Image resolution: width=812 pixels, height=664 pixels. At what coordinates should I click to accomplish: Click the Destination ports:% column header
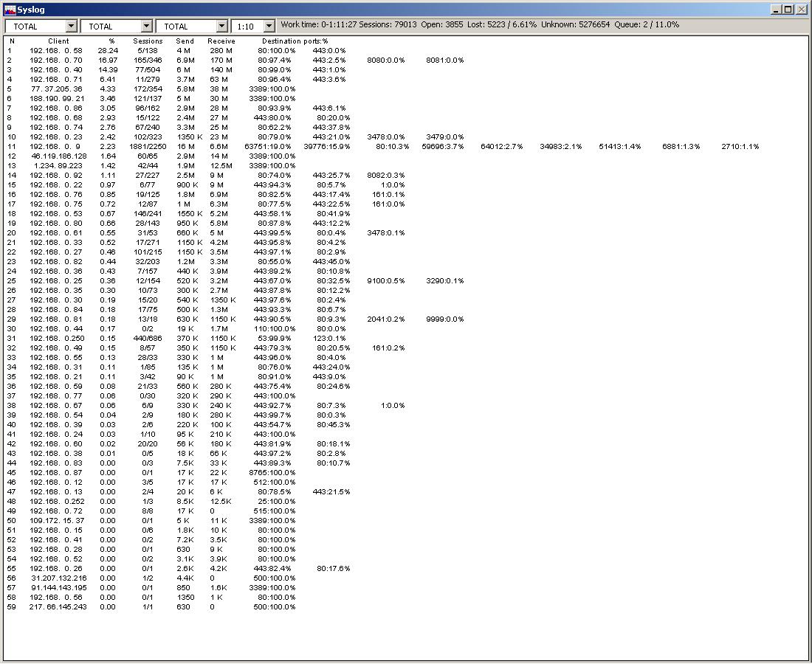pos(295,41)
